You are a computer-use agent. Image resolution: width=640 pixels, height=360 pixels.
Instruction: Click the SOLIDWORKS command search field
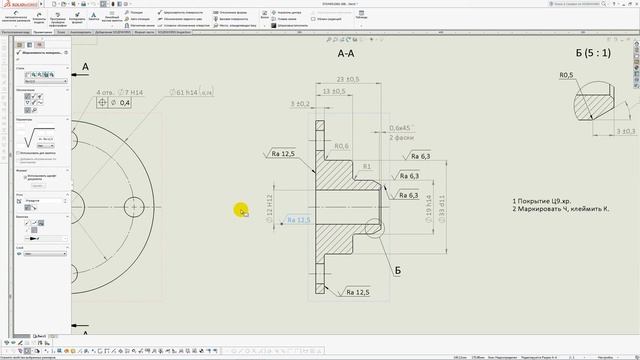576,4
